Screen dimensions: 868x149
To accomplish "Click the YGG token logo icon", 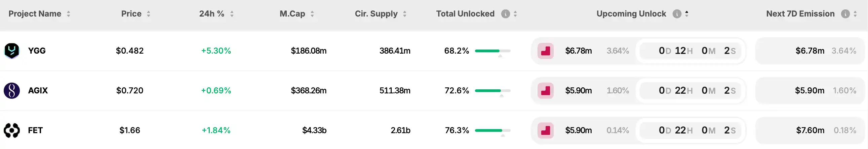I will [x=12, y=51].
